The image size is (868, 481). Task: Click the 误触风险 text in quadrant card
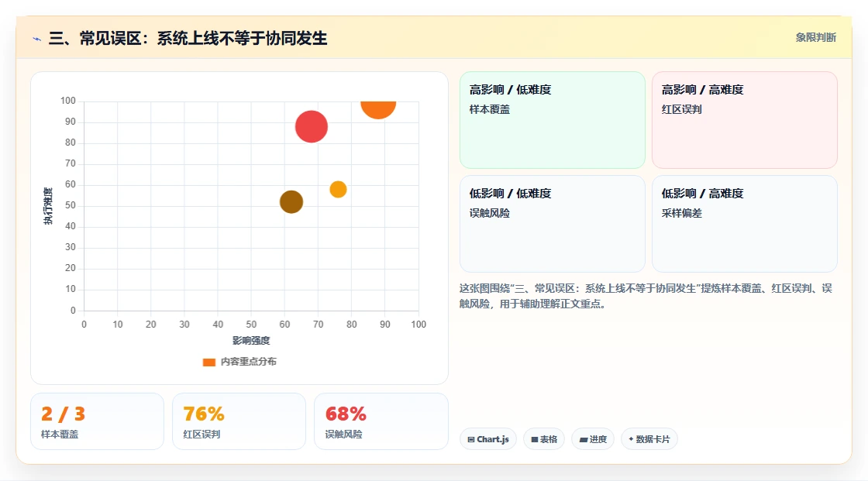490,213
